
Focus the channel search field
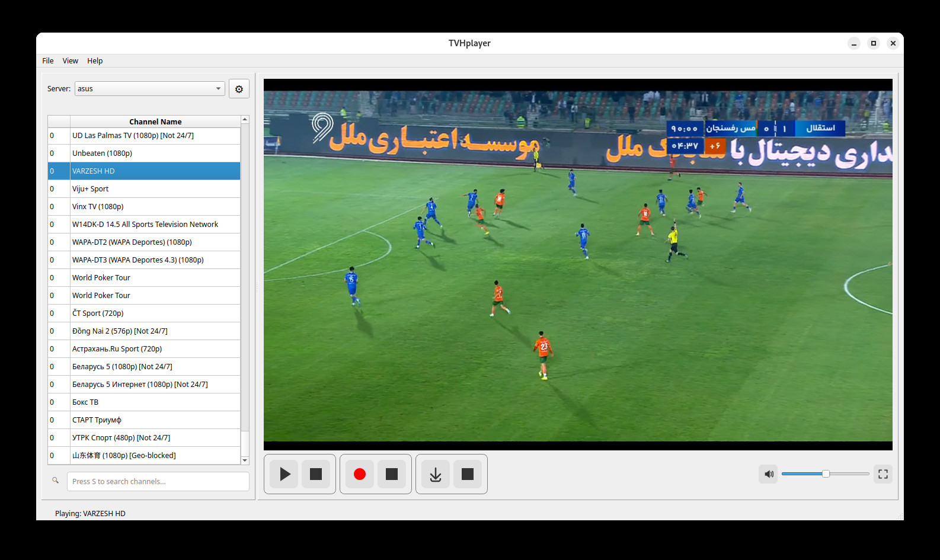pos(158,482)
